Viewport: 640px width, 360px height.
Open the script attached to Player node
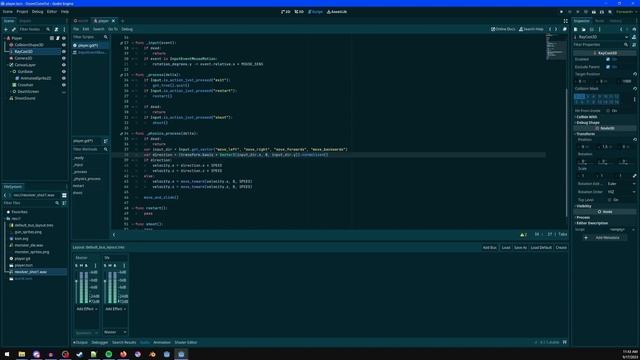coord(58,38)
